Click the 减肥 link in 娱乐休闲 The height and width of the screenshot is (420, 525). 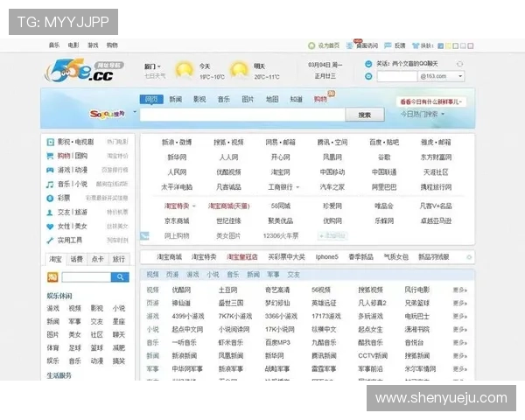[118, 348]
